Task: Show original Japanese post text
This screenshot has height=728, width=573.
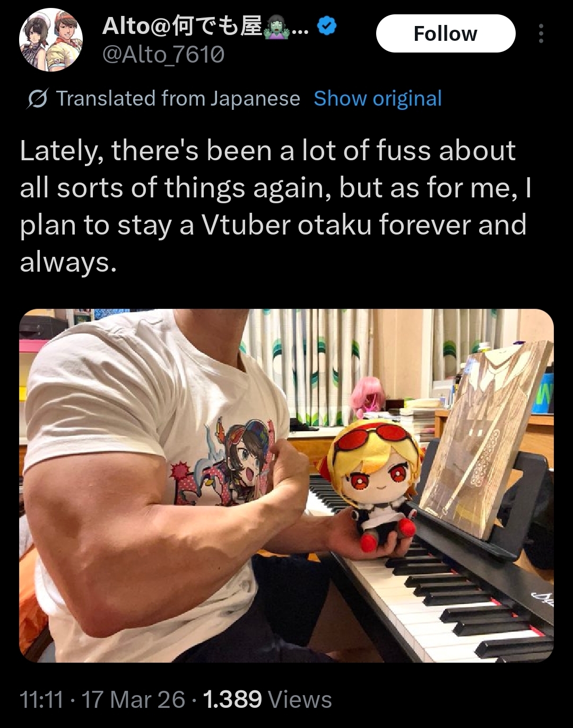Action: (378, 99)
